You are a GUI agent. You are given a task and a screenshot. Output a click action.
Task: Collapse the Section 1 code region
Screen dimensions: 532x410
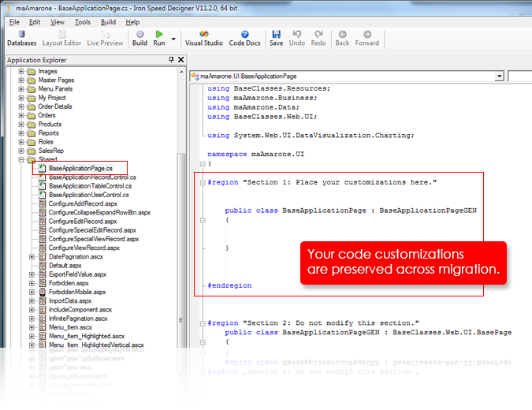point(203,183)
